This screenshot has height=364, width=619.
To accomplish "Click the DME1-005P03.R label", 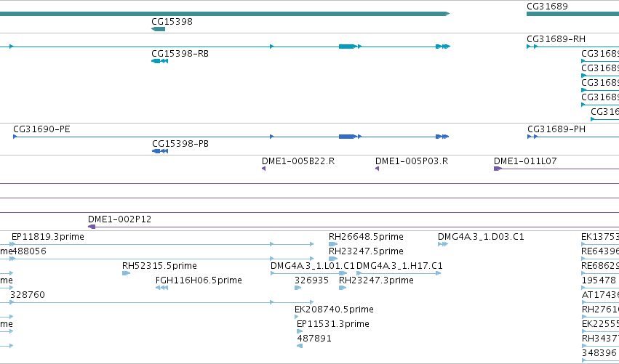I will 412,161.
